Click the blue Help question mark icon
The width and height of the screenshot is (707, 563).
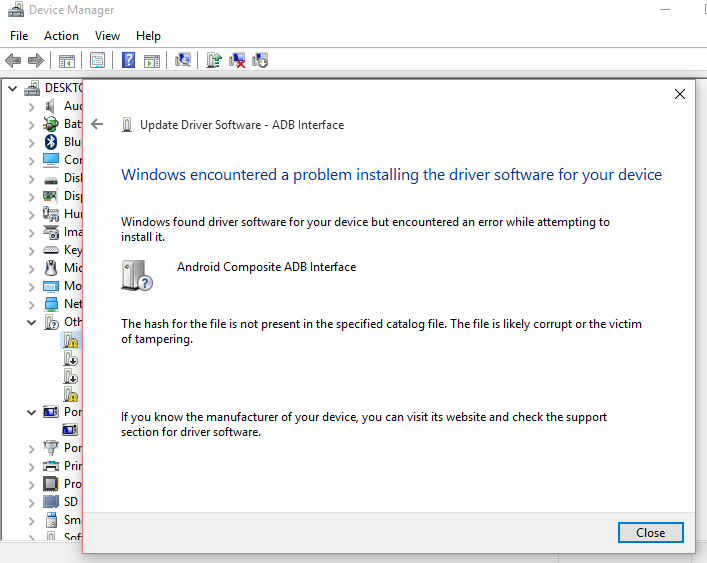[129, 60]
